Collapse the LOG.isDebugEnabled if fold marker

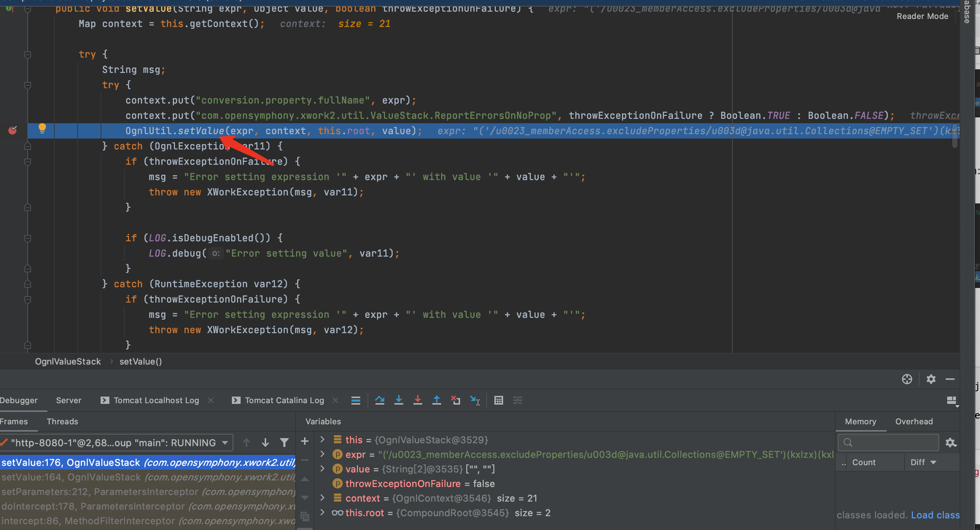[27, 238]
